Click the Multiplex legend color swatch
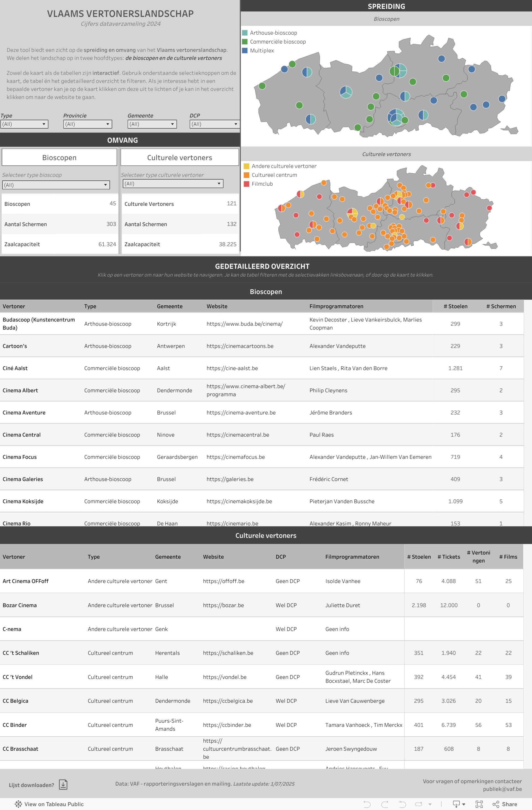The image size is (532, 810). click(245, 50)
